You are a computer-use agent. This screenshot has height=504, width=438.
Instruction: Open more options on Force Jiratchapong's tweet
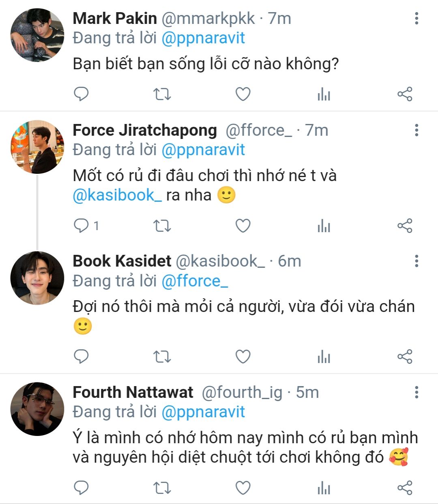tap(417, 130)
